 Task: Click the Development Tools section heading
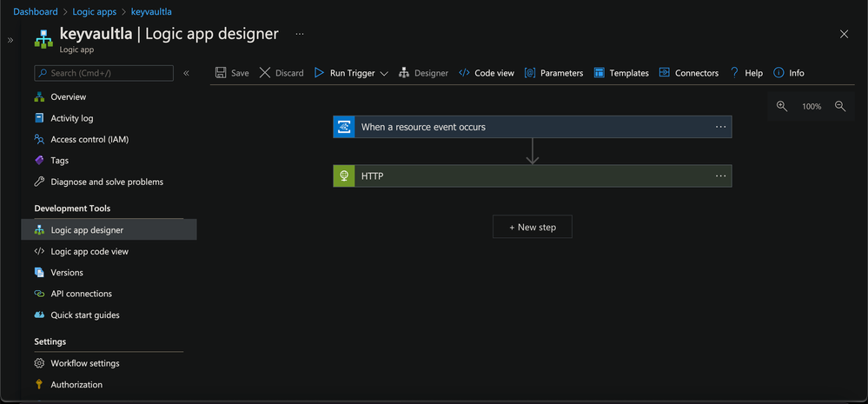pyautogui.click(x=72, y=209)
